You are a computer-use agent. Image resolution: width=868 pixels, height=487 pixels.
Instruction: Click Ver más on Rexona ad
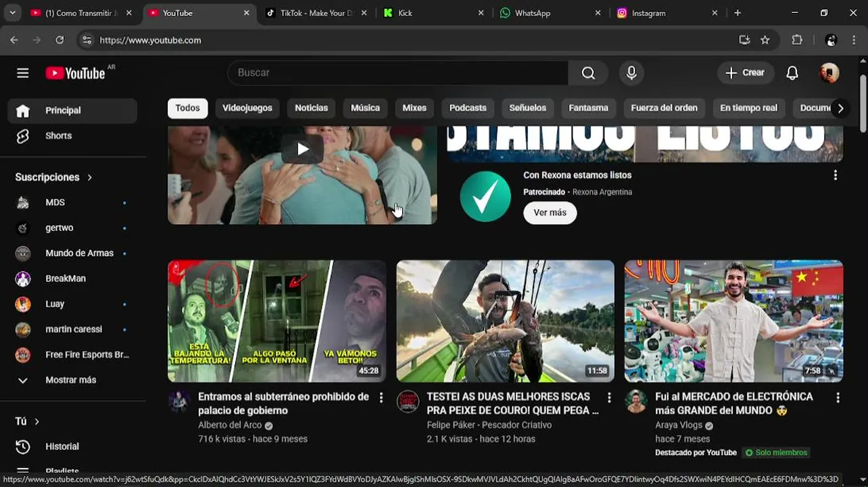550,213
